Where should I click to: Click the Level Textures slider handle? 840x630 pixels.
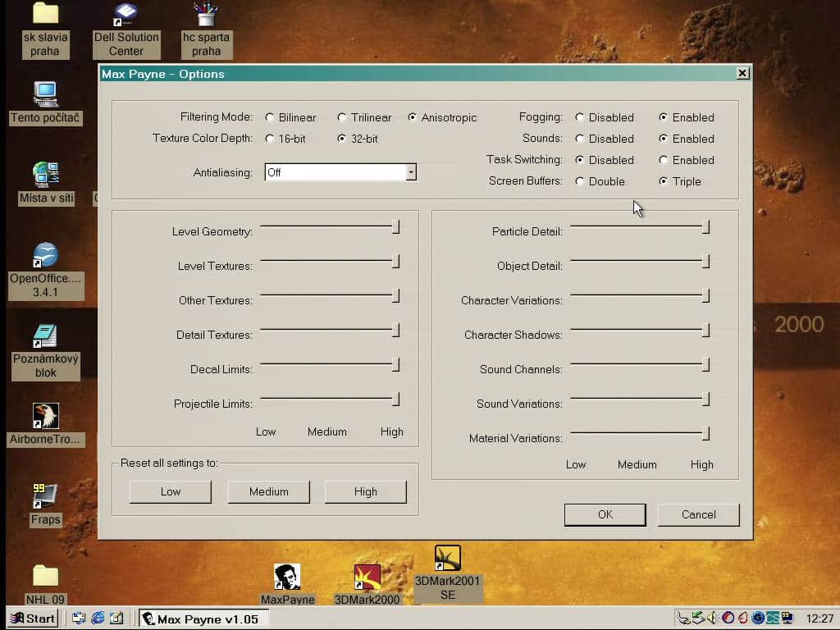(396, 261)
